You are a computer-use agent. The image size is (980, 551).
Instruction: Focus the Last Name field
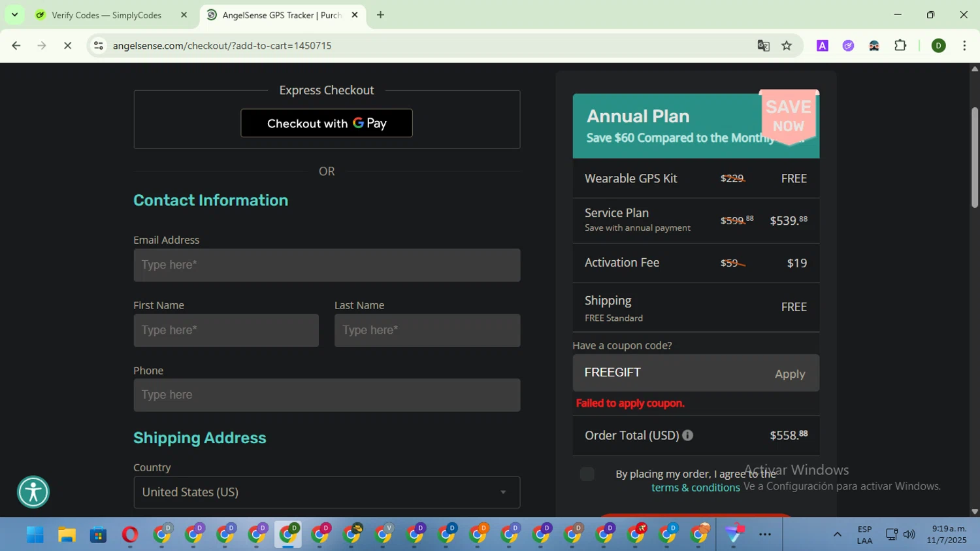pyautogui.click(x=427, y=330)
